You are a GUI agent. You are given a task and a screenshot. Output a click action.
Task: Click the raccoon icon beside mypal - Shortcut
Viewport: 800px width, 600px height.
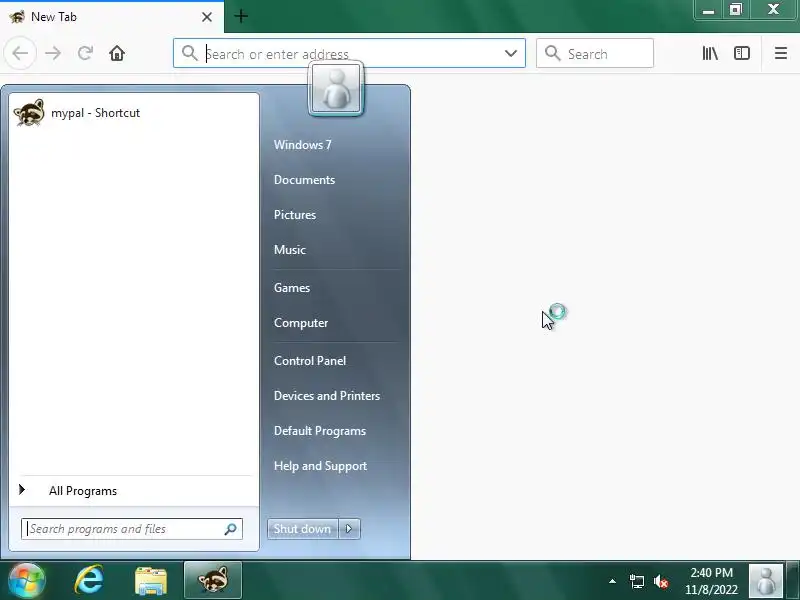29,113
